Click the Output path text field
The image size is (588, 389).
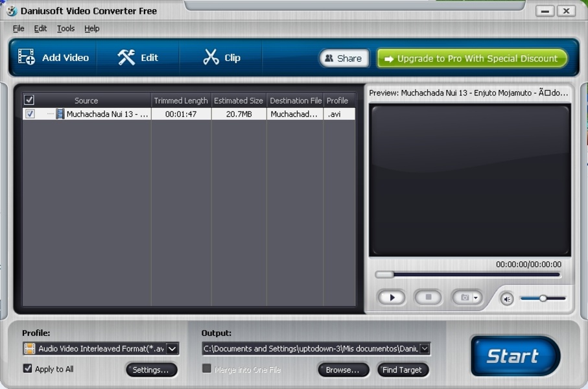point(311,349)
